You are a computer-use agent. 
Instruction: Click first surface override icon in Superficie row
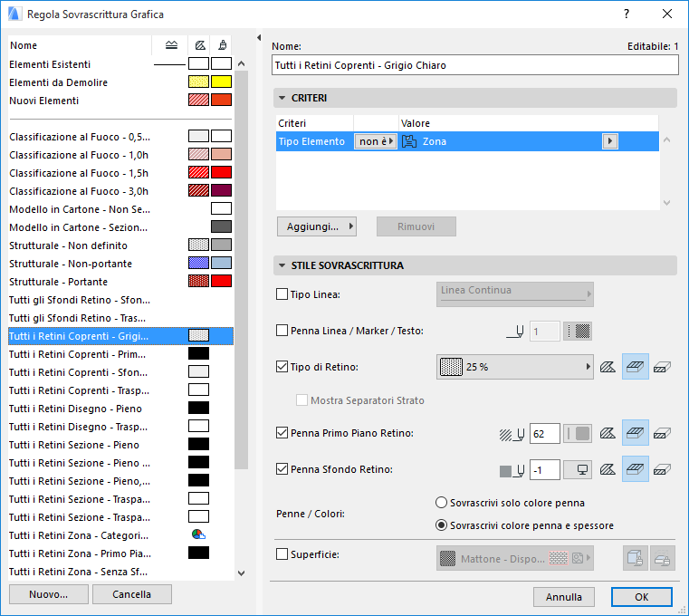click(x=635, y=558)
